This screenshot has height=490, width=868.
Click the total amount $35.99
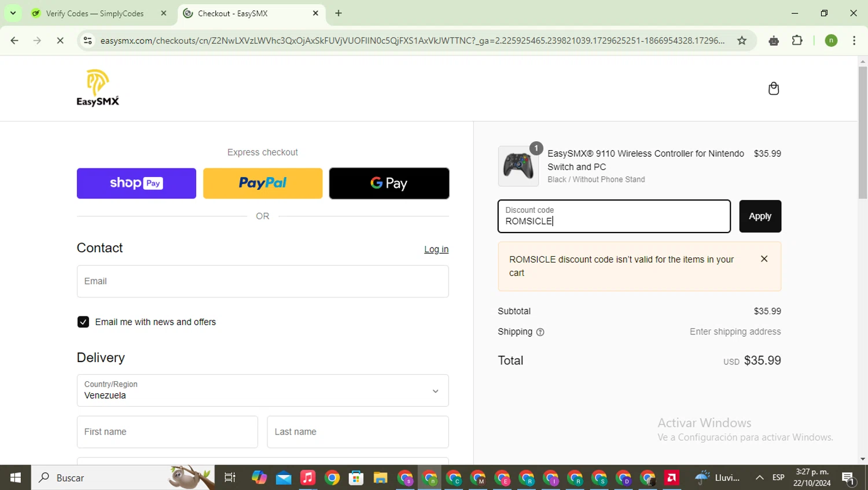pos(762,360)
